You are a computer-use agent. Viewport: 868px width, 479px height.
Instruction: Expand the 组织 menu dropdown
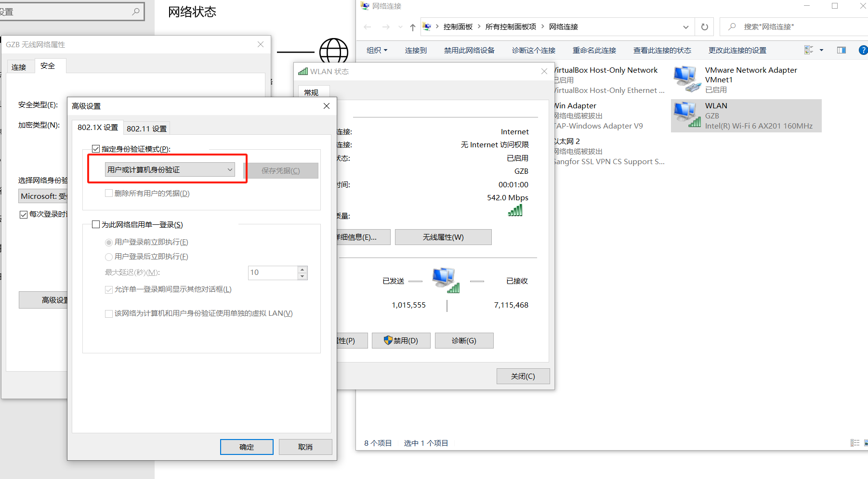[x=377, y=50]
